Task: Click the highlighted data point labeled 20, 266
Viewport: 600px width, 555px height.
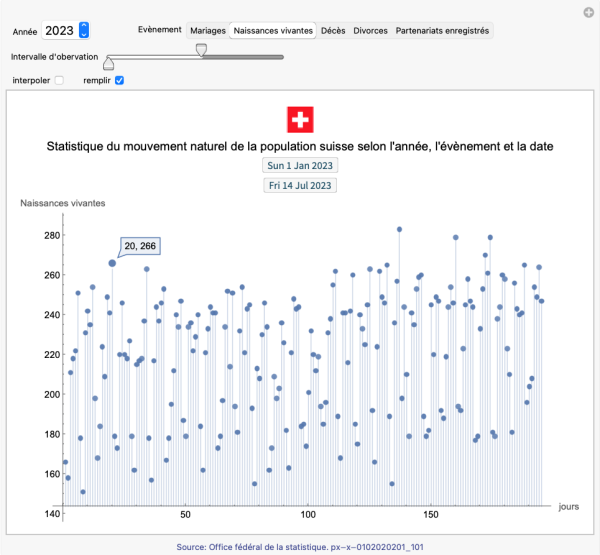Action: tap(112, 264)
